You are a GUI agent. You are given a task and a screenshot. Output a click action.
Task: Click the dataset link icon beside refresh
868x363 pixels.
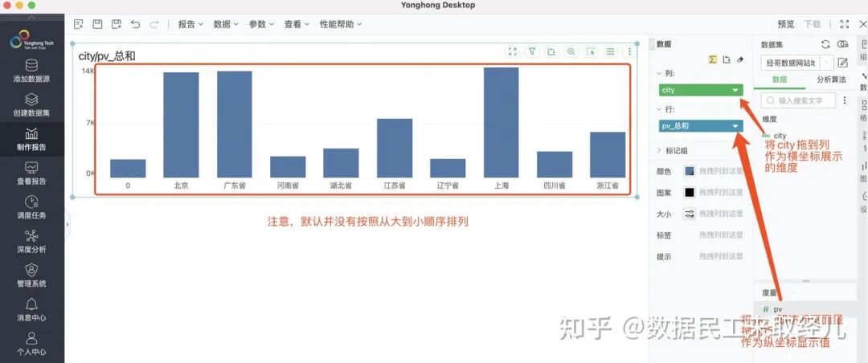coord(843,44)
